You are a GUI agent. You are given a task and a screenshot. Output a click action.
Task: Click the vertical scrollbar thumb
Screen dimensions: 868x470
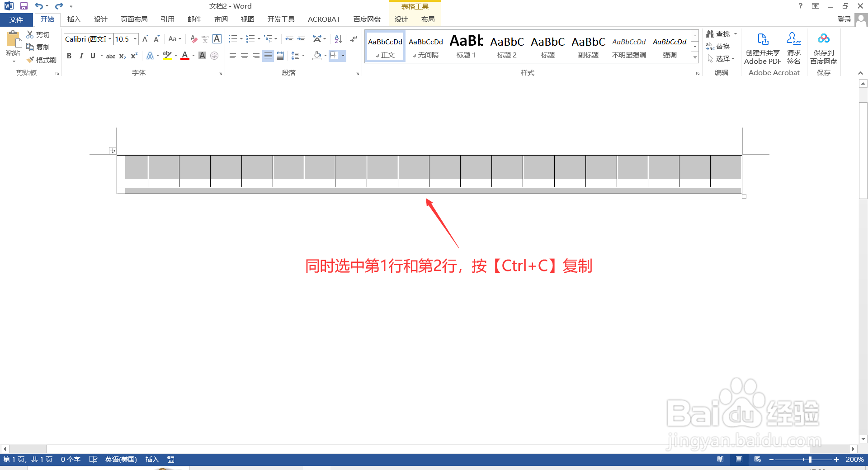(863, 151)
